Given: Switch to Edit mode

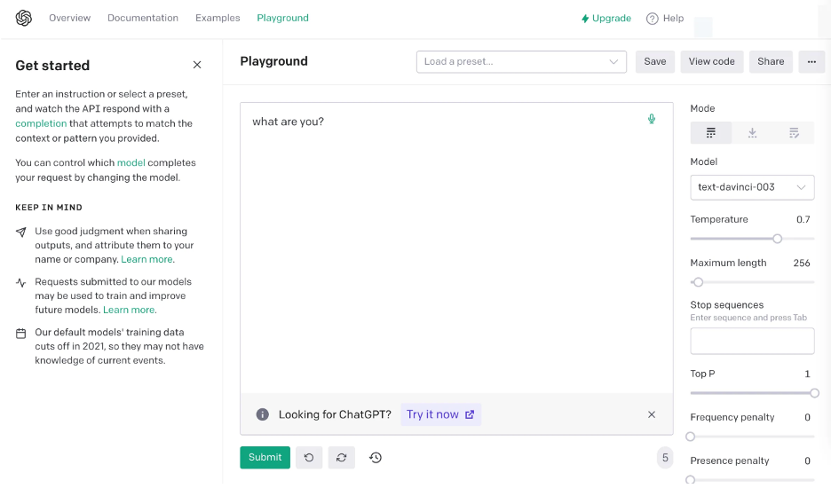Looking at the screenshot, I should (x=794, y=133).
